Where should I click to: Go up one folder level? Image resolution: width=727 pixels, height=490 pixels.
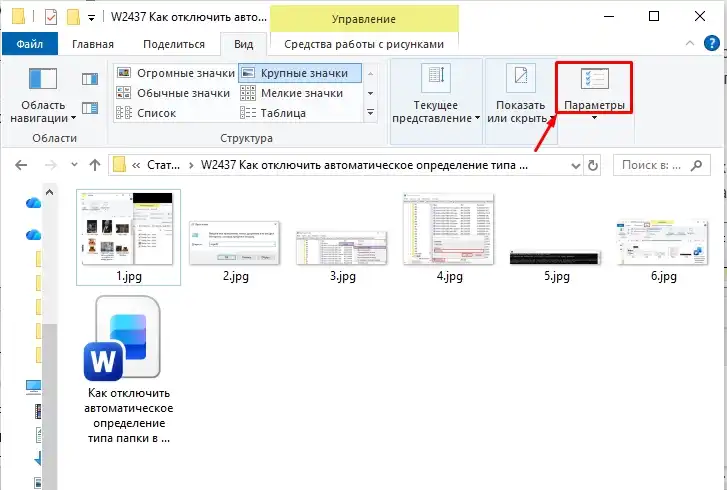pos(95,165)
